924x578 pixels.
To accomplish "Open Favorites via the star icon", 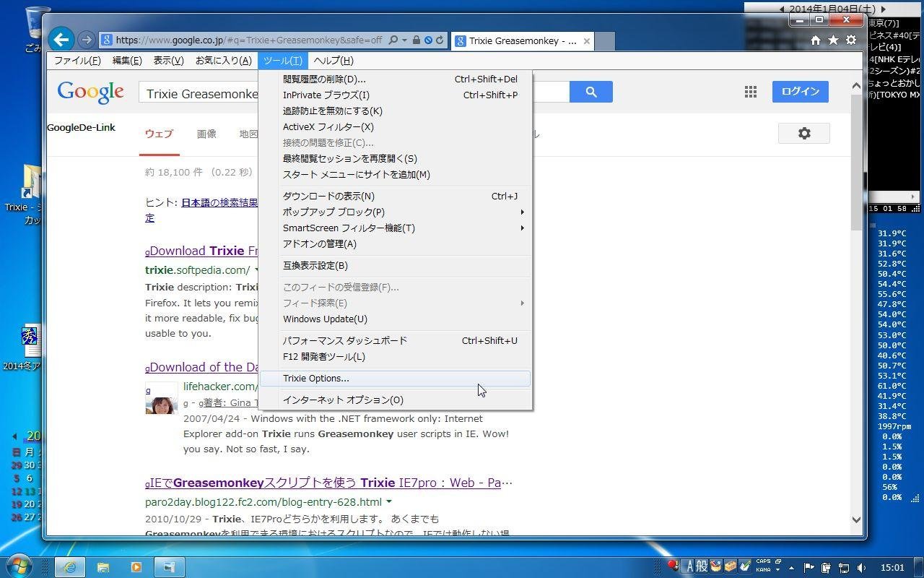I will coord(833,40).
